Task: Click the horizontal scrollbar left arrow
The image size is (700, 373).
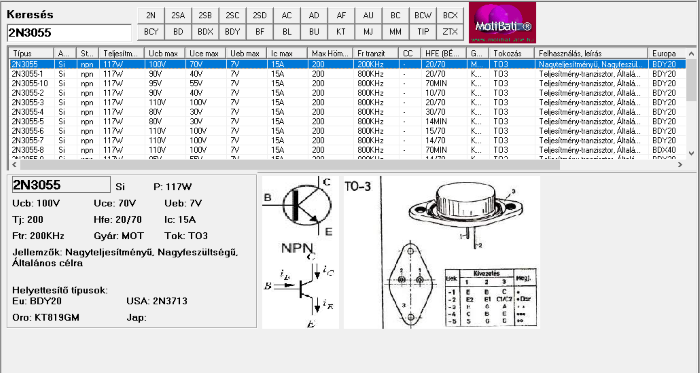Action: pyautogui.click(x=14, y=165)
